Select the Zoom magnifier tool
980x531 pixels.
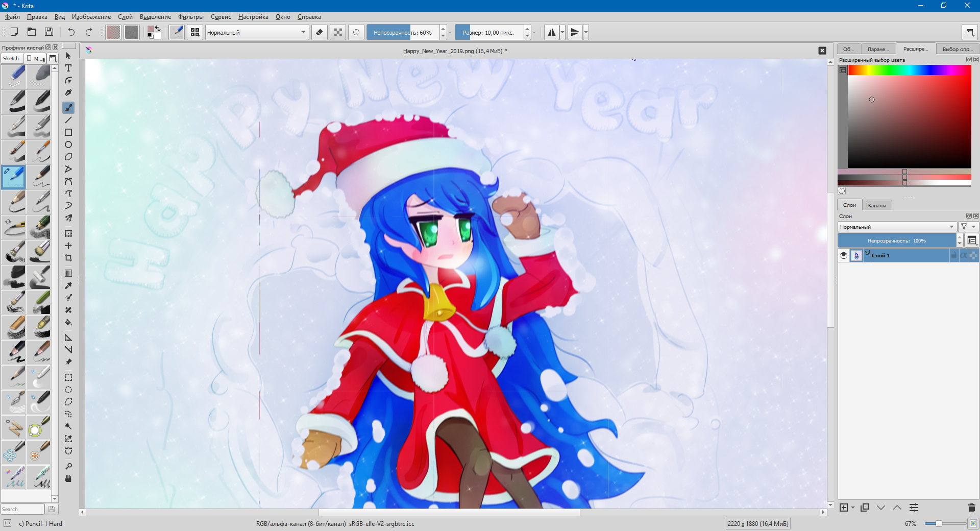(x=68, y=466)
